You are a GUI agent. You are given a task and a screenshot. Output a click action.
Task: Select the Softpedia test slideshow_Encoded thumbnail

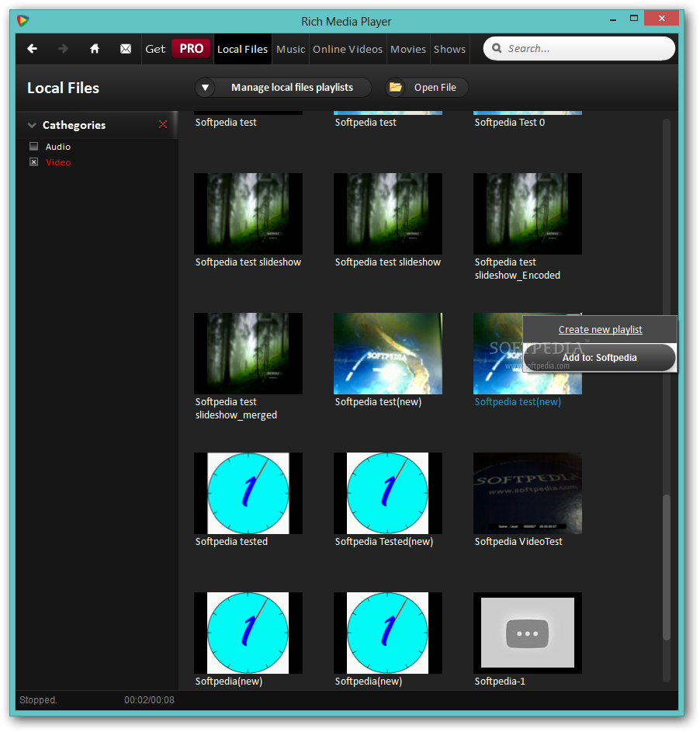528,213
